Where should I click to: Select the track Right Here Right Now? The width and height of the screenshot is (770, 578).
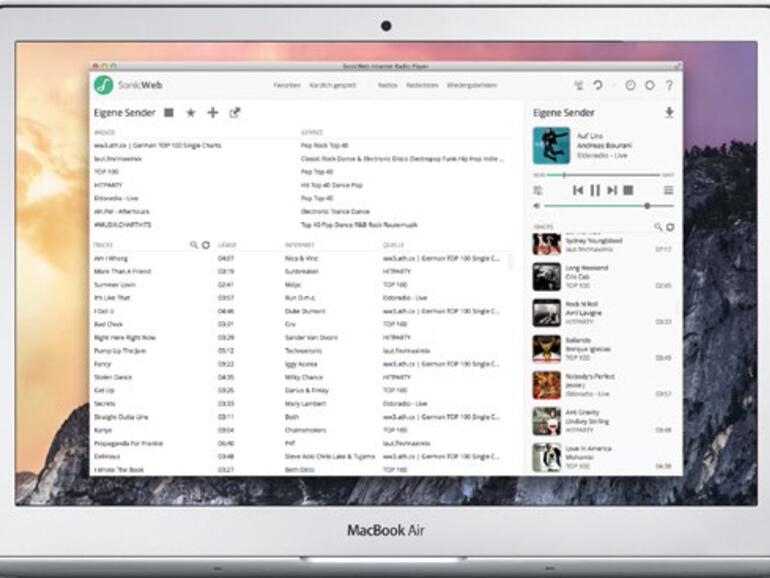125,337
